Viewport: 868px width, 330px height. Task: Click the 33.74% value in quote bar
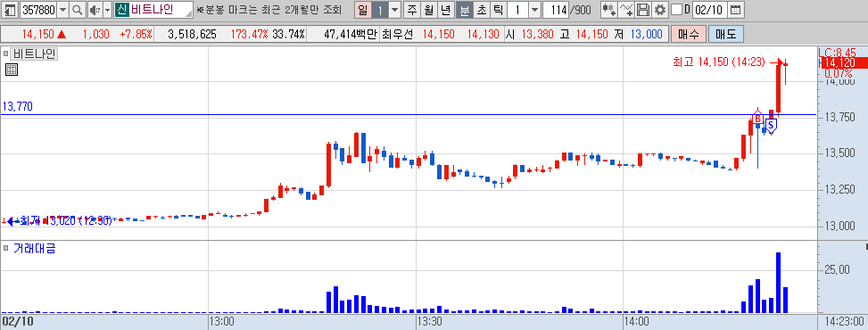pos(288,34)
